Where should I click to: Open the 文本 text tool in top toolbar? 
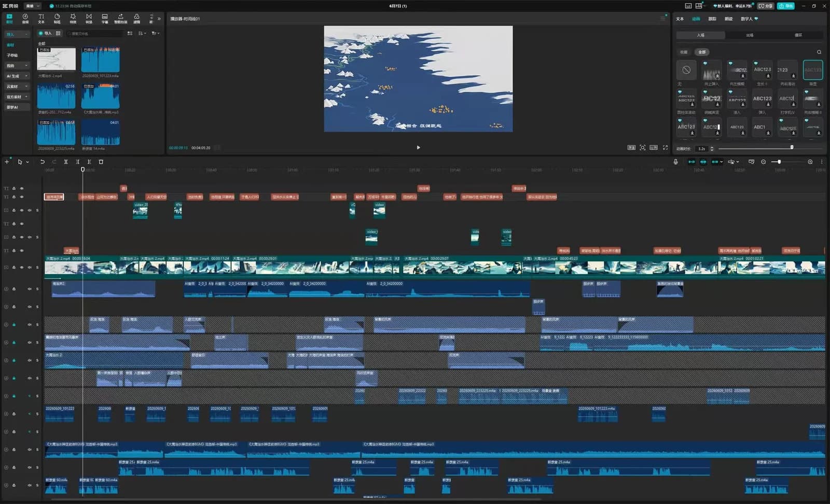point(41,19)
